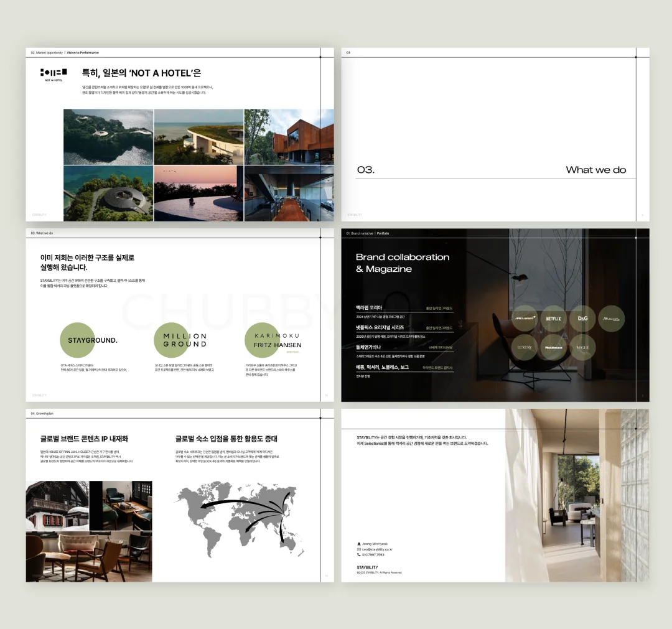This screenshot has width=672, height=629.
Task: Click the STAYGROUND. brand label
Action: click(92, 340)
